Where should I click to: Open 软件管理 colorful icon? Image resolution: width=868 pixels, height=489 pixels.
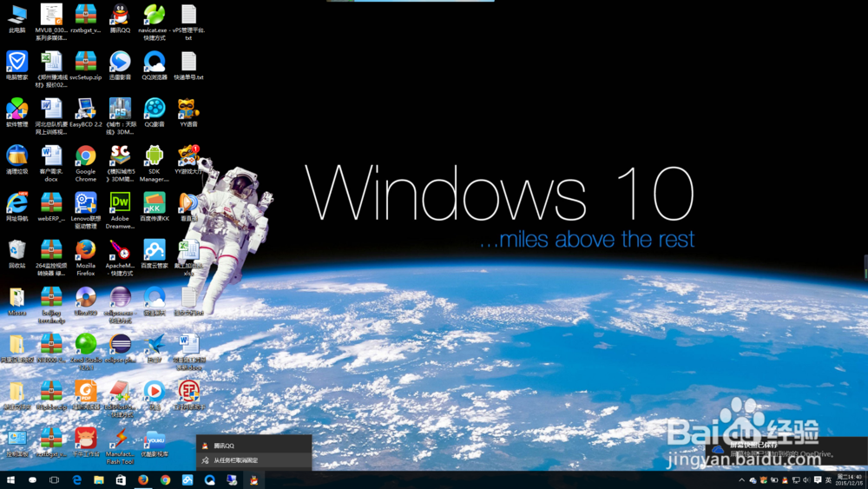(x=17, y=113)
